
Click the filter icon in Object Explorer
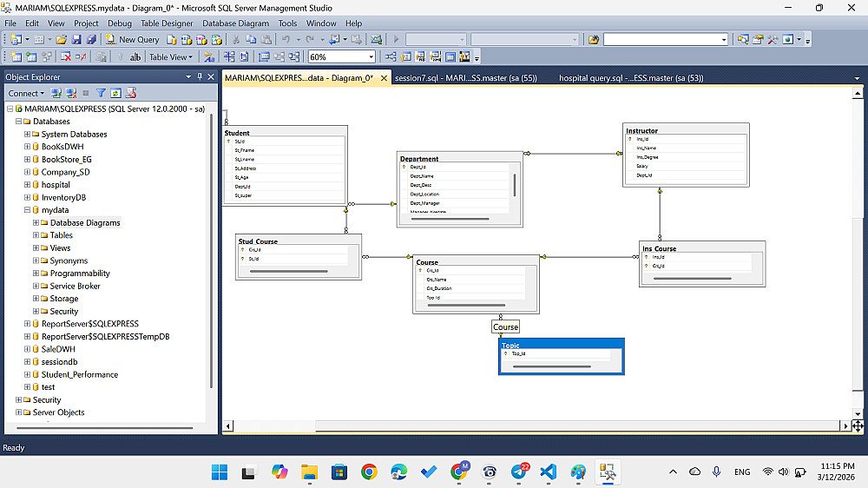(101, 93)
